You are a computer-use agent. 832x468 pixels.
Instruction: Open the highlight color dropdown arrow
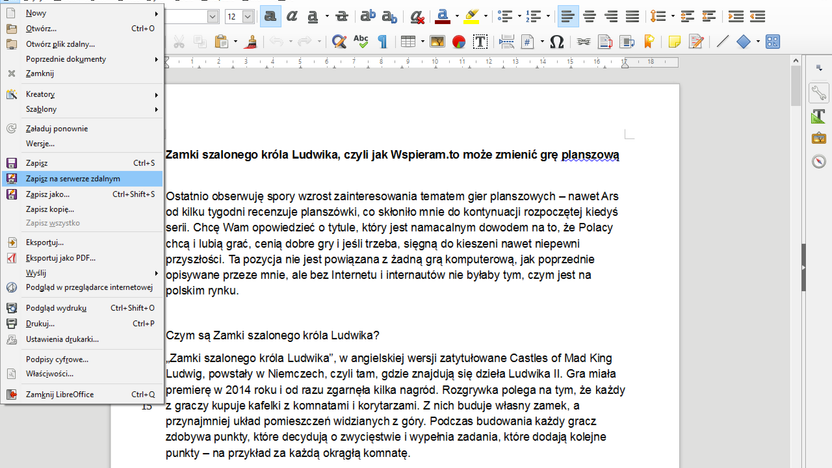pos(486,16)
